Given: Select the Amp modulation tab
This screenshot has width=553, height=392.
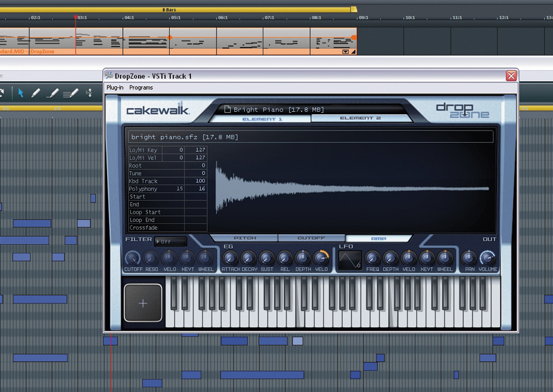Looking at the screenshot, I should (379, 238).
